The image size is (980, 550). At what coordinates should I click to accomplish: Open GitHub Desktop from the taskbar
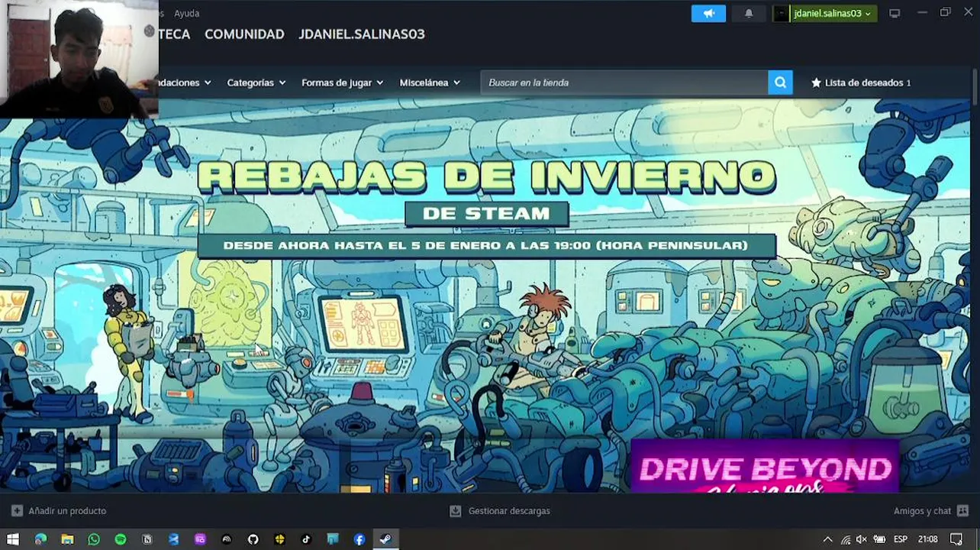coord(253,539)
